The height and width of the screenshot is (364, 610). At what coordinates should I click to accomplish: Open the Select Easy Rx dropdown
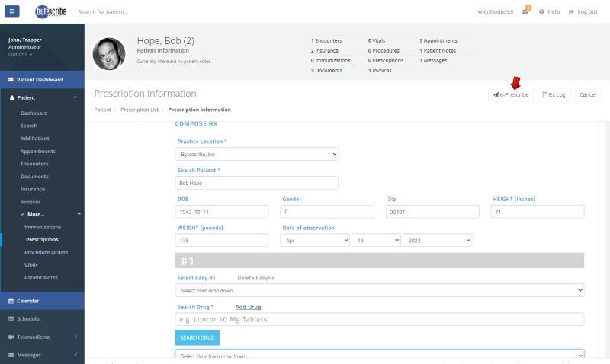click(x=380, y=290)
